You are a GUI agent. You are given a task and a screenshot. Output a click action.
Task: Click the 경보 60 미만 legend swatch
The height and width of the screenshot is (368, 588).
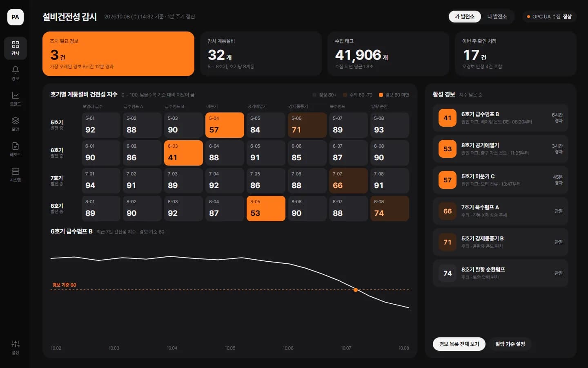pos(381,95)
